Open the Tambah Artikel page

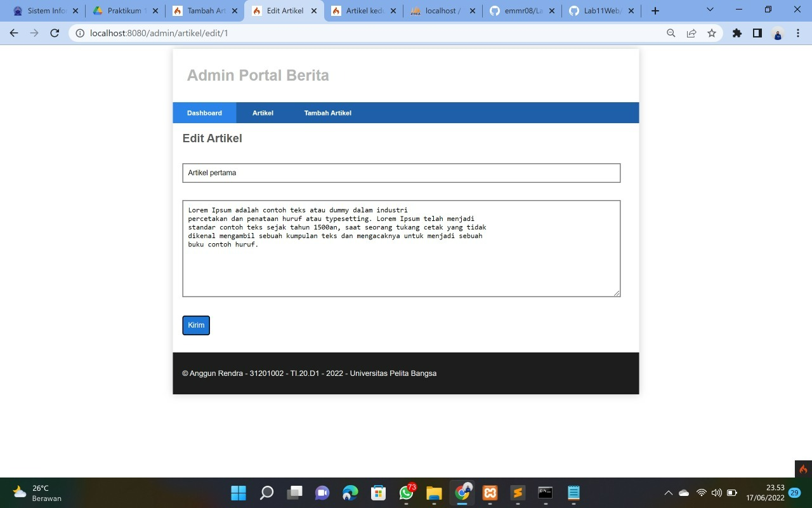(x=327, y=112)
